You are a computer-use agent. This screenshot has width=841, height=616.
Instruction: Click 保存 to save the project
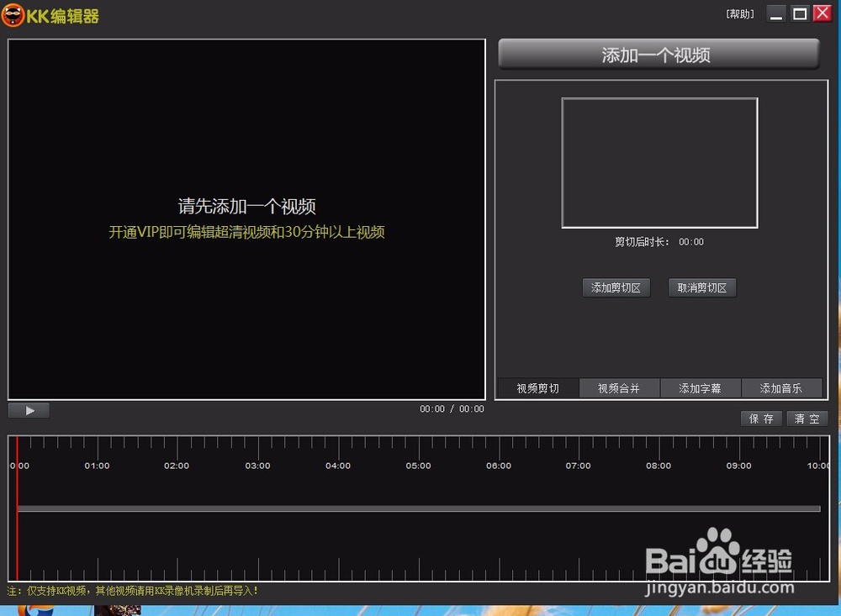pos(760,419)
